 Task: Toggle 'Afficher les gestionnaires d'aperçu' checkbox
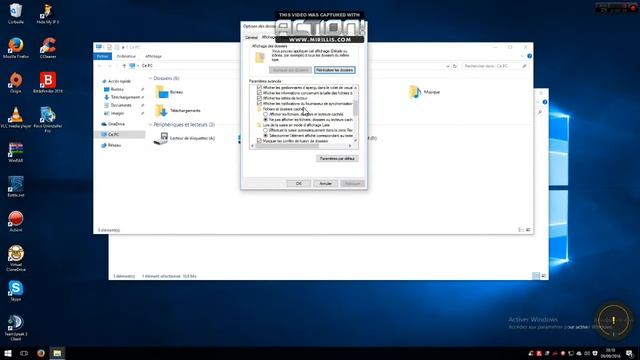pyautogui.click(x=259, y=87)
